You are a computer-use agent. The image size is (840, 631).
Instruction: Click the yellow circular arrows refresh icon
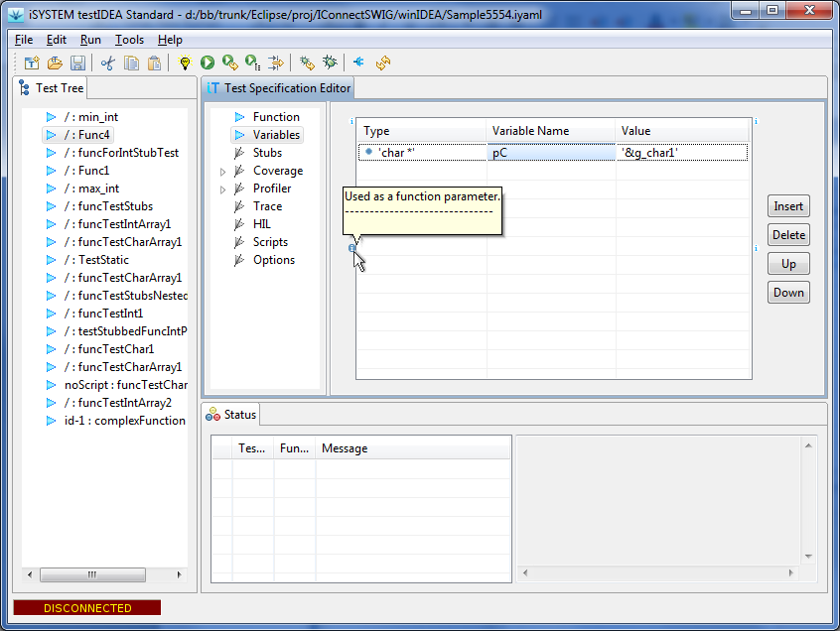(x=383, y=63)
